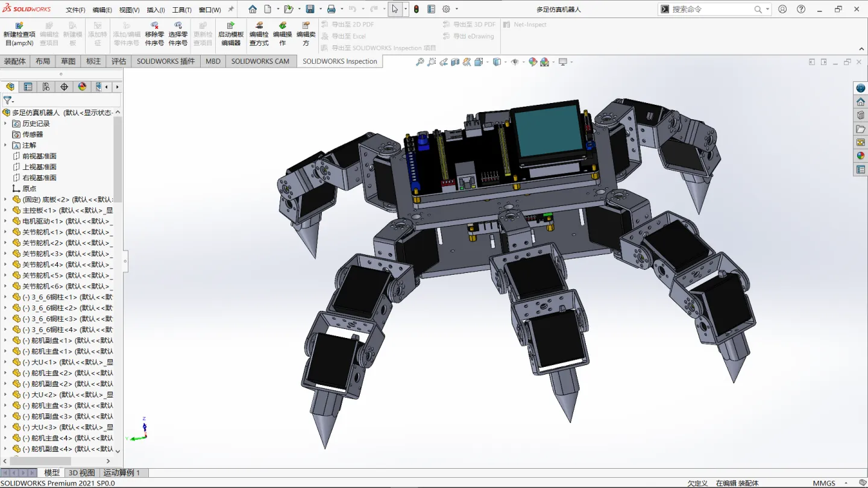
Task: Open the 插入(I) menu
Action: point(156,10)
